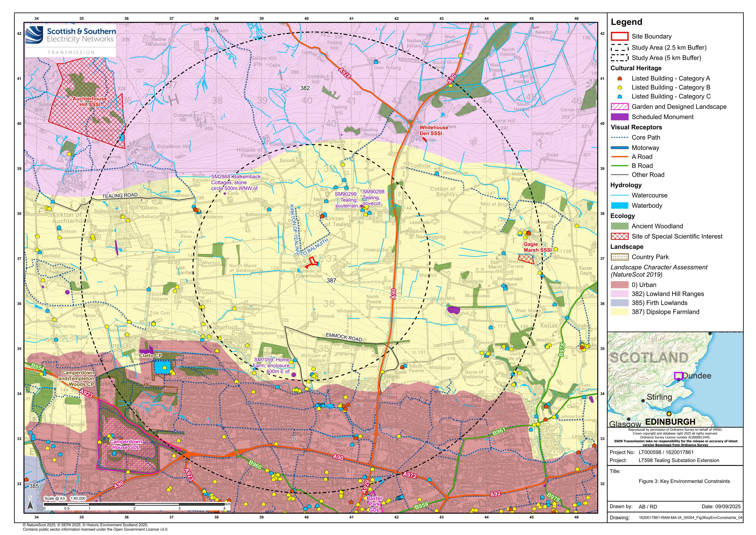Viewport: 756px width, 535px height.
Task: Click the Urban landscape colour swatch
Action: [619, 285]
